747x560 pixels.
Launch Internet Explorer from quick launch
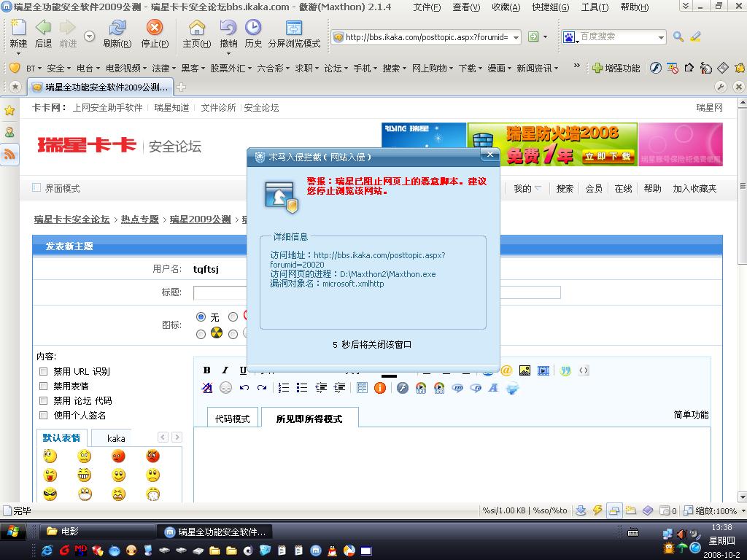47,551
